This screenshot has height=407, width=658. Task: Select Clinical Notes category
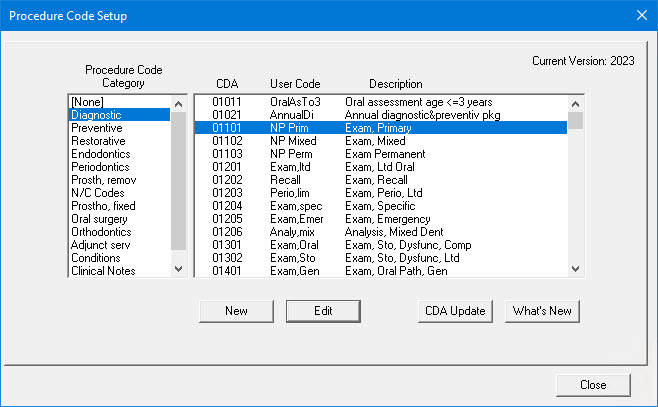tap(104, 271)
